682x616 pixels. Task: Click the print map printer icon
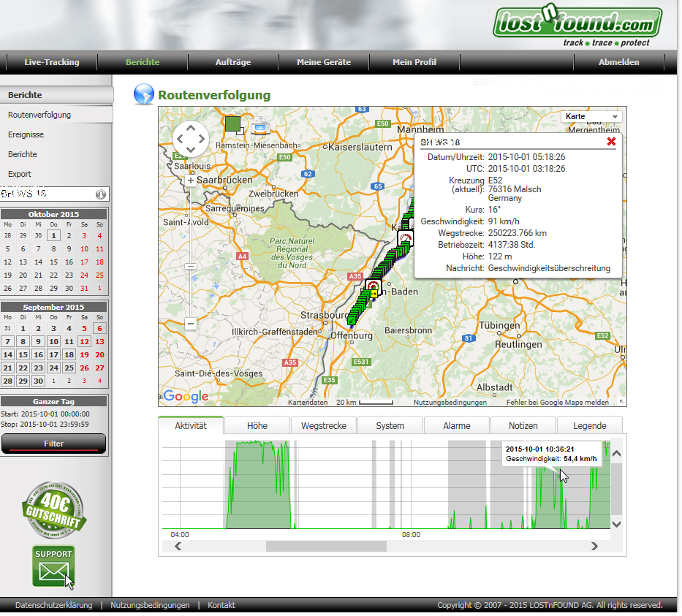pos(259,126)
